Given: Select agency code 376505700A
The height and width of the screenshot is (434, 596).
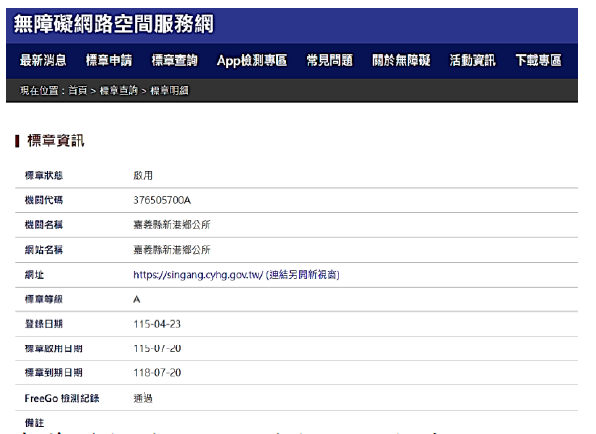Looking at the screenshot, I should click(x=162, y=200).
